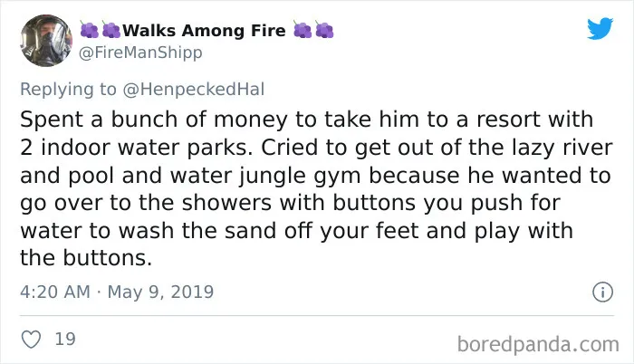Click the word 'showers' in the tweet
634x364 pixels.
pos(226,203)
